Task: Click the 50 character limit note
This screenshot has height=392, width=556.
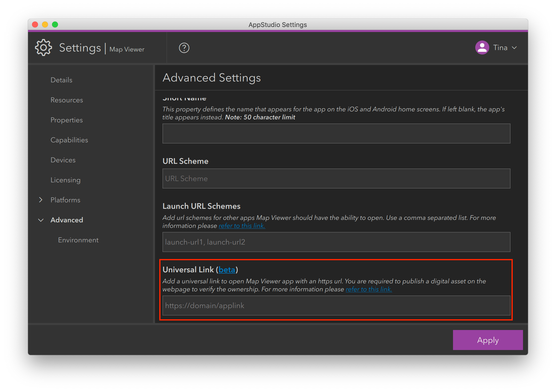Action: point(260,117)
